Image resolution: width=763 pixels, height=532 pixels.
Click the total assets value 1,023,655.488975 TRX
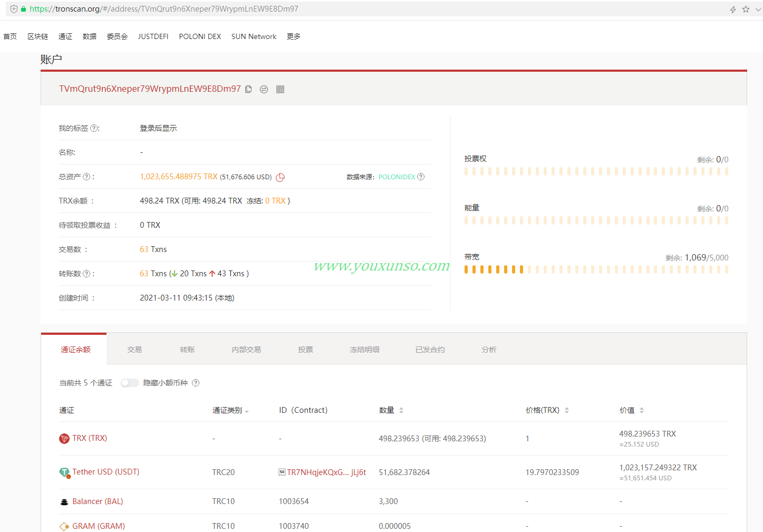pos(179,177)
